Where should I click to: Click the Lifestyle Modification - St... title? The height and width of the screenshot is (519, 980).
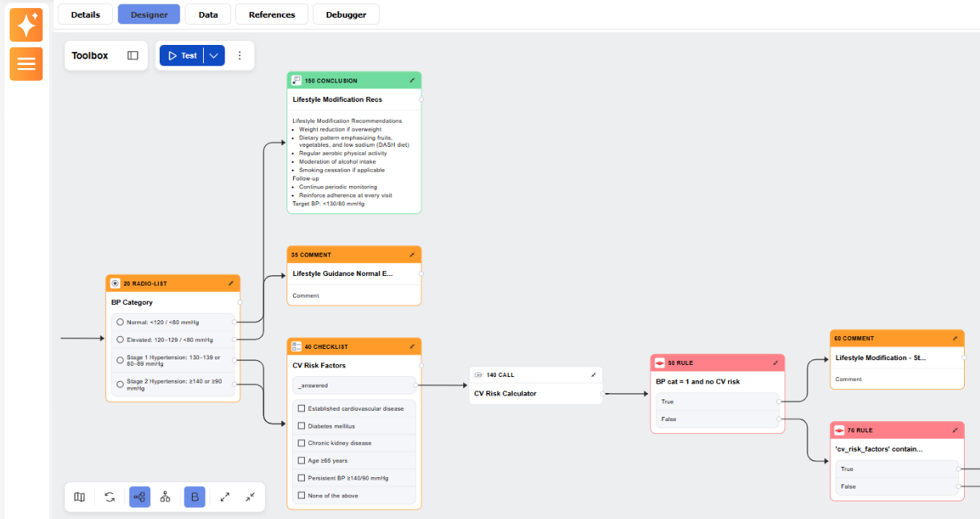click(880, 358)
